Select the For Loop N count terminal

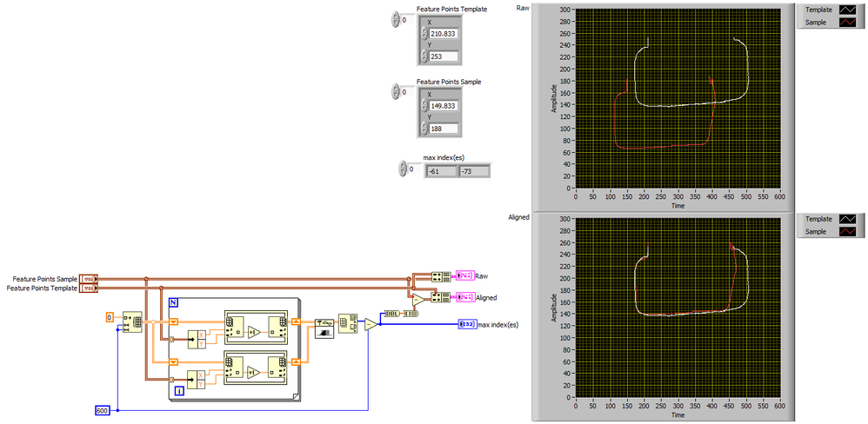pyautogui.click(x=173, y=302)
